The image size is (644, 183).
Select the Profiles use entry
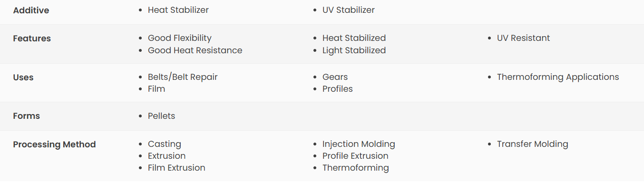click(x=337, y=89)
